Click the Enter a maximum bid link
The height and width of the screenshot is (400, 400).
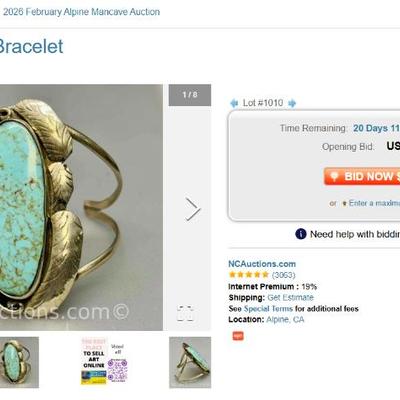(x=374, y=203)
